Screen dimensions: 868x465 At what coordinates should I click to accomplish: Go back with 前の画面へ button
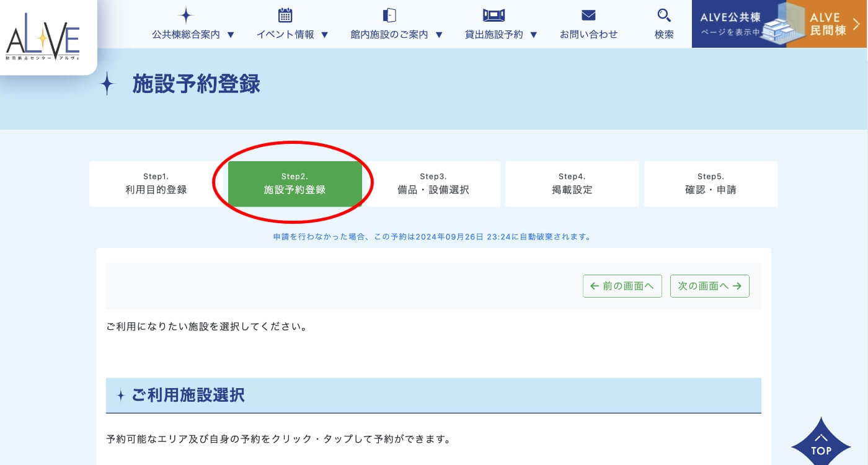pyautogui.click(x=622, y=286)
